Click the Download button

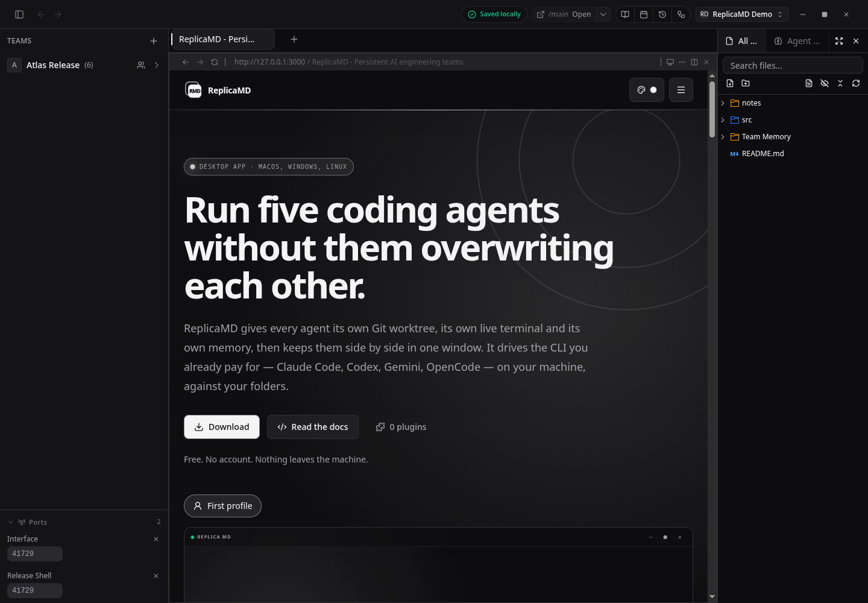[222, 427]
